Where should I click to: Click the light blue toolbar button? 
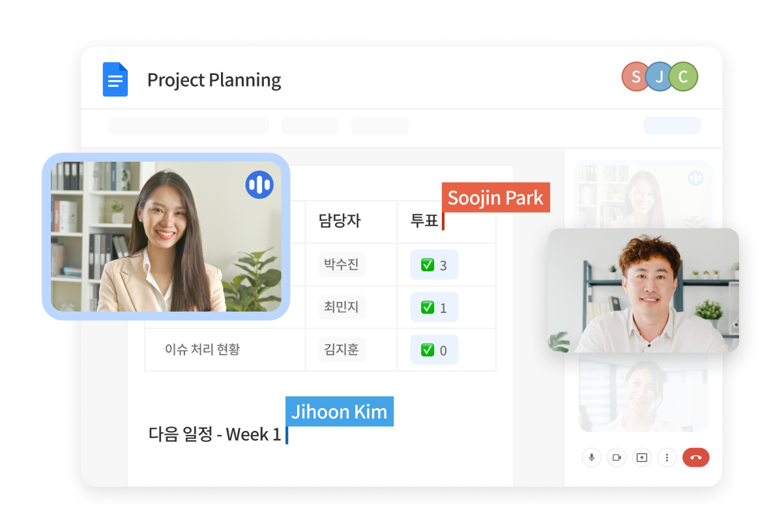tap(672, 125)
